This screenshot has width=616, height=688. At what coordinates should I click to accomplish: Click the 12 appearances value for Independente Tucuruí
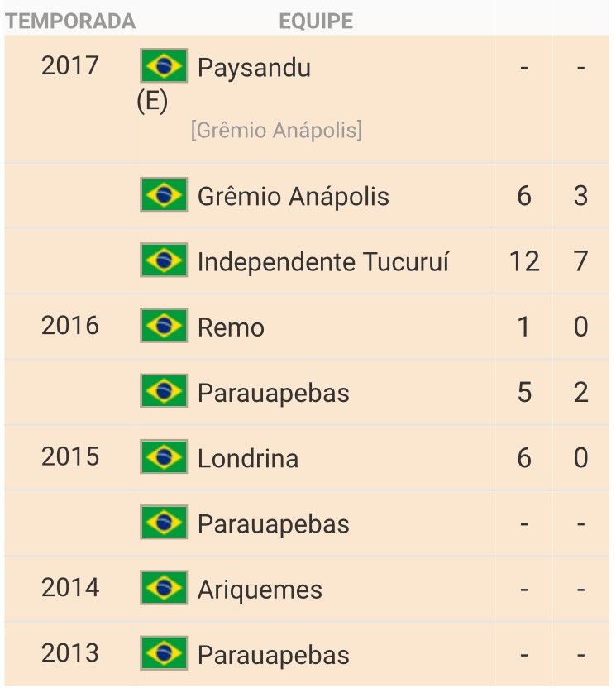(524, 261)
